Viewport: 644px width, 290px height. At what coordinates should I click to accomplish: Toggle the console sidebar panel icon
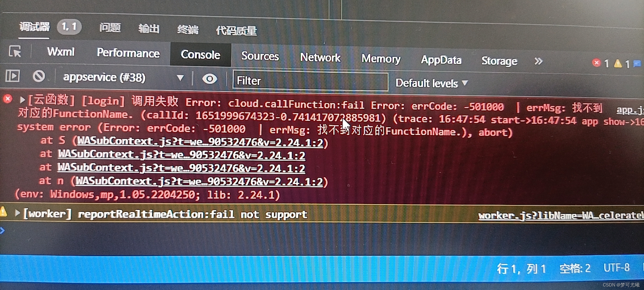pyautogui.click(x=13, y=76)
